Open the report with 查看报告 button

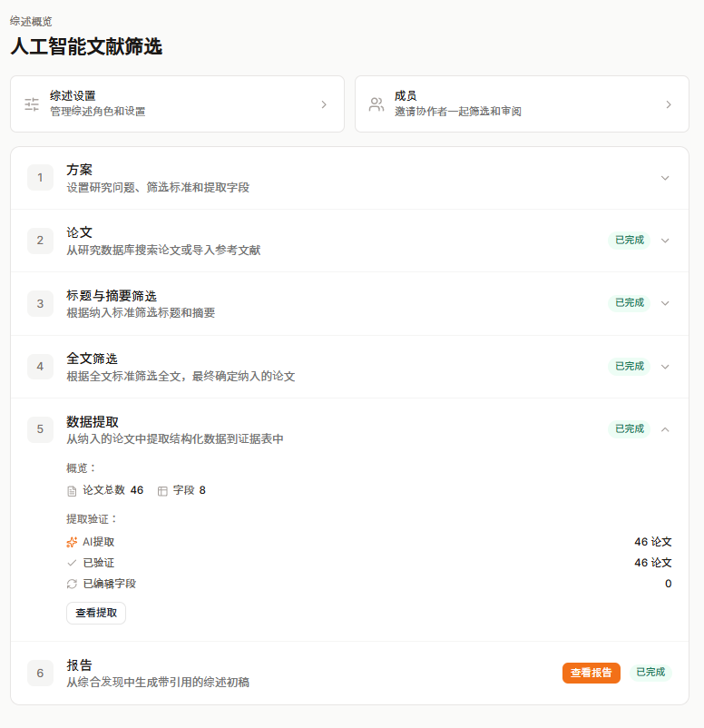tap(592, 673)
